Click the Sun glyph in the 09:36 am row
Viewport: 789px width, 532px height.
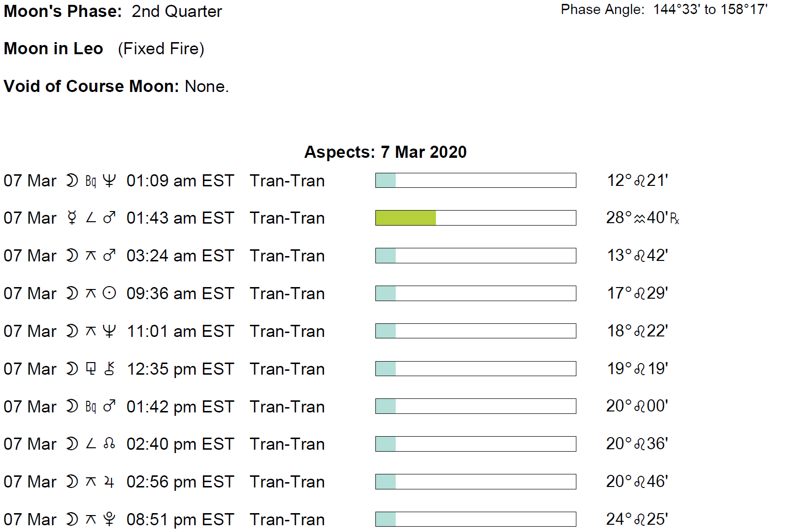click(109, 293)
